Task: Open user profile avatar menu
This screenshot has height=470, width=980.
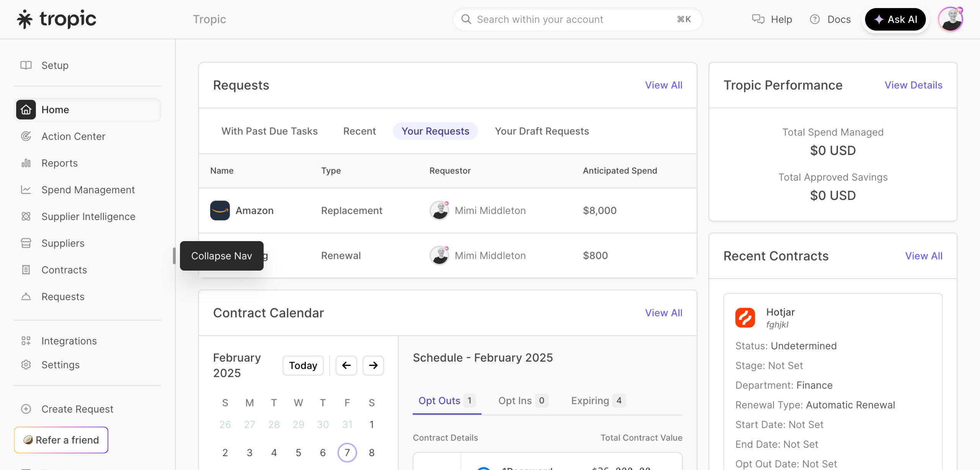Action: point(950,20)
